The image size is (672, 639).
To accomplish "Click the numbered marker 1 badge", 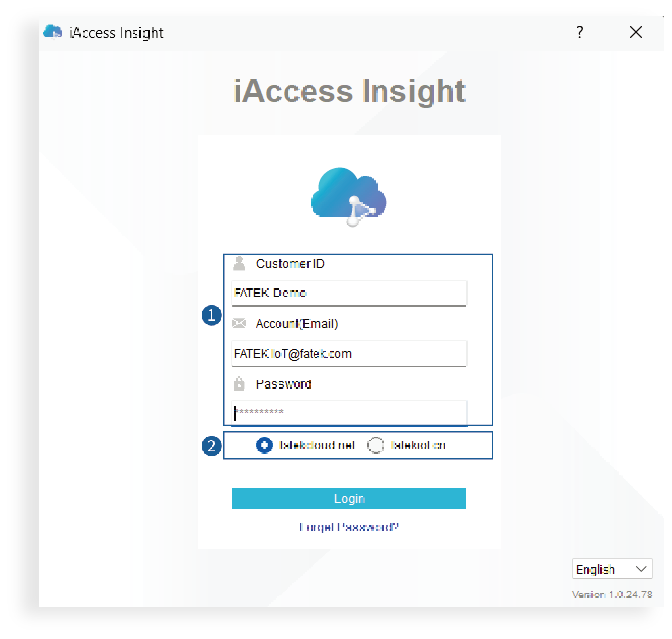I will point(212,315).
